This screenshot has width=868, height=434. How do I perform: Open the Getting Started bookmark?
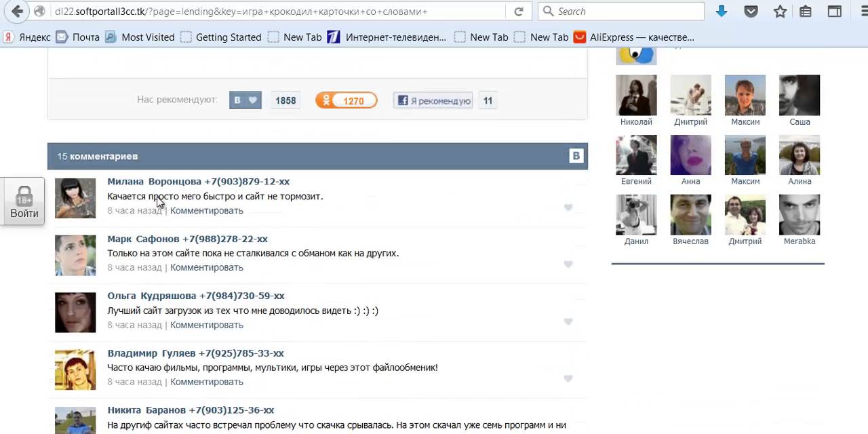[221, 37]
